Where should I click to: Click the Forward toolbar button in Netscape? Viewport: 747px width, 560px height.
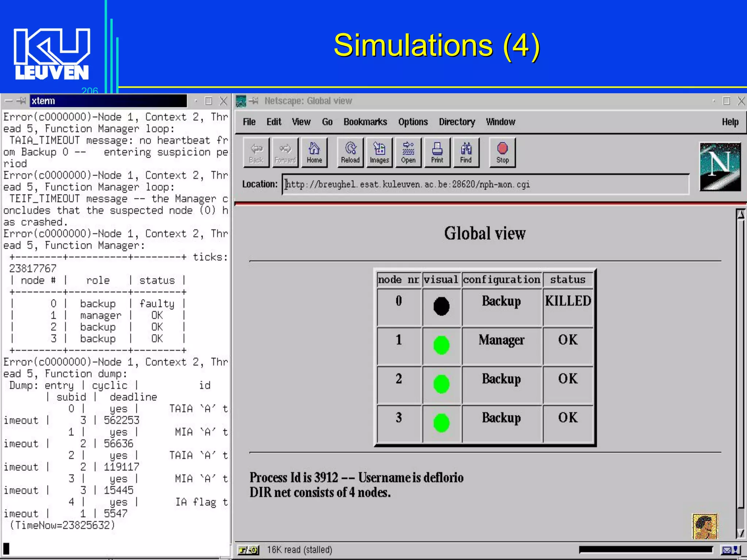pos(285,152)
